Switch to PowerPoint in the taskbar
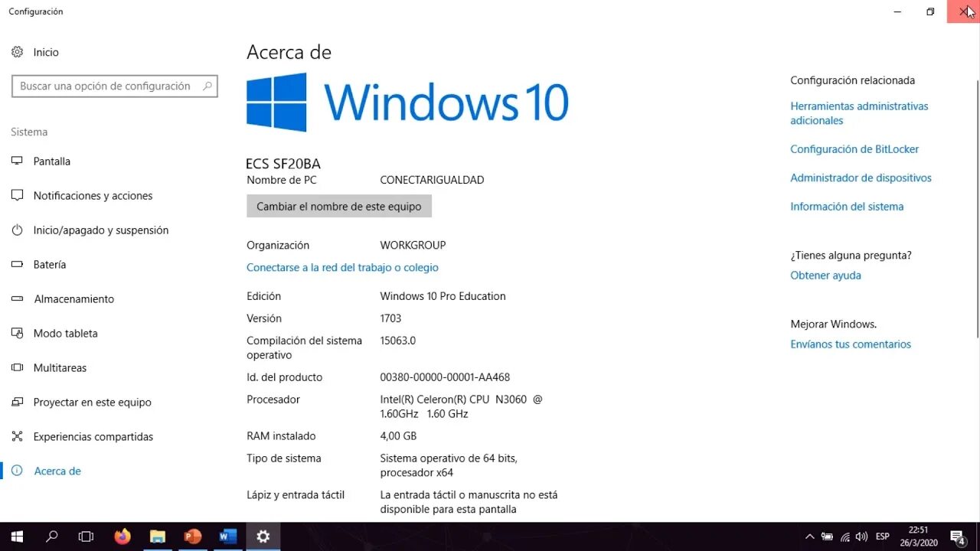The width and height of the screenshot is (980, 551). coord(193,536)
